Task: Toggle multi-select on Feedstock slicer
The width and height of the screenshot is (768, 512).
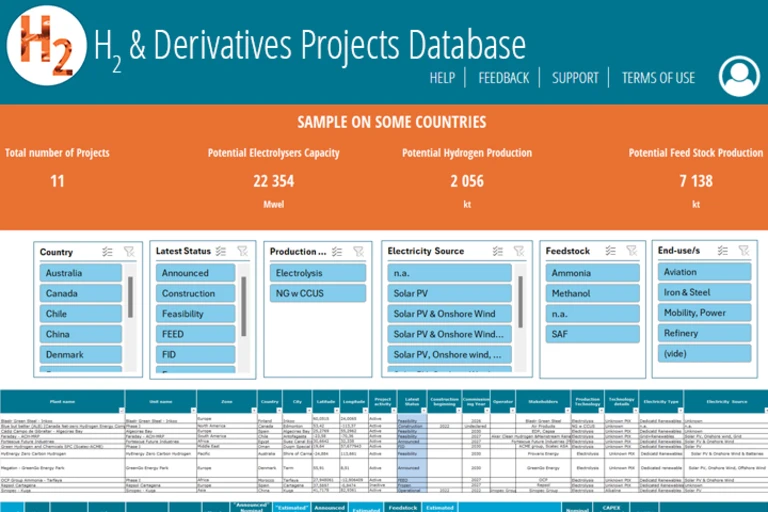Action: [x=610, y=252]
